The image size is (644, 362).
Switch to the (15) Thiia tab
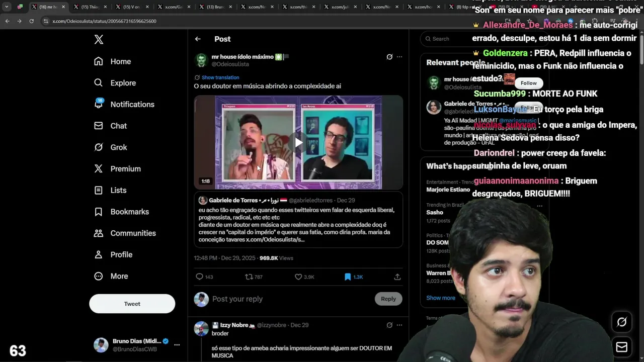(90, 7)
